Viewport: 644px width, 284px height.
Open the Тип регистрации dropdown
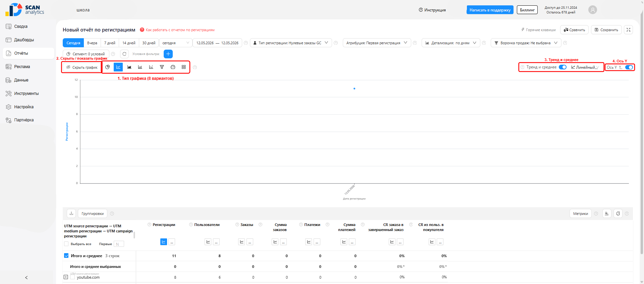click(291, 43)
